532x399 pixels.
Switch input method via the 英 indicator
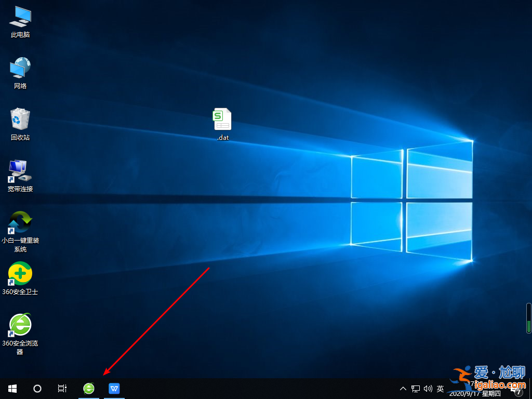440,388
